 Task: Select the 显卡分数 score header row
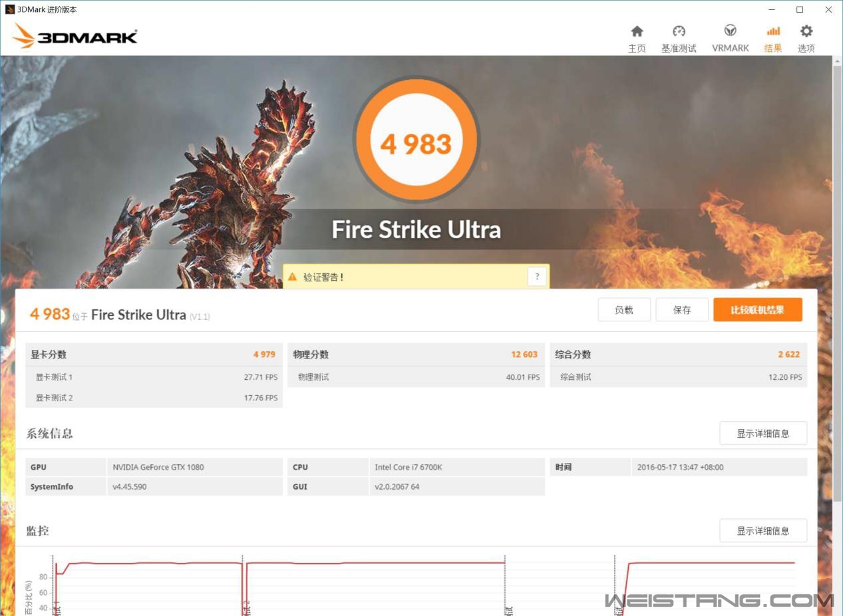[x=153, y=355]
